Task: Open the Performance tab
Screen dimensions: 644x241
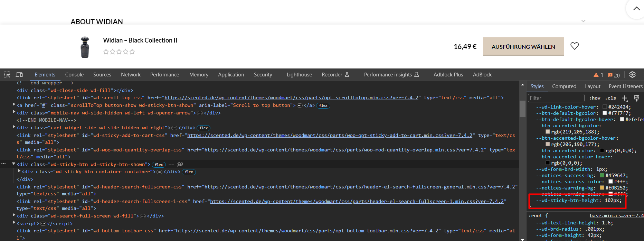Action: (x=165, y=75)
